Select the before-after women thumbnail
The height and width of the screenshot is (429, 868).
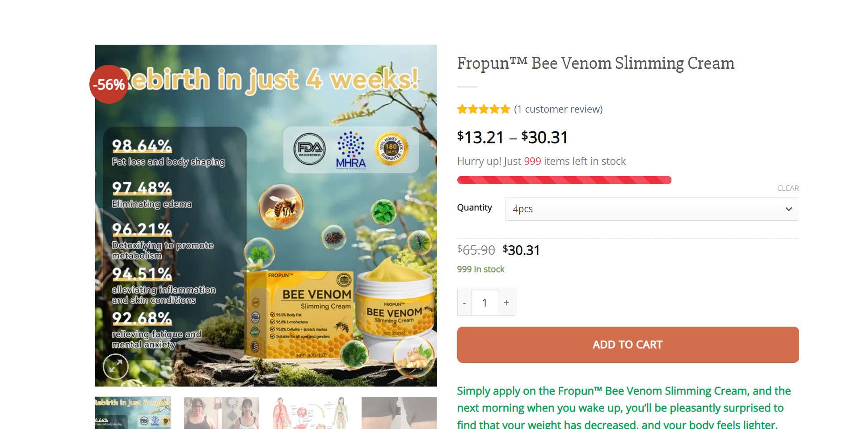(221, 413)
